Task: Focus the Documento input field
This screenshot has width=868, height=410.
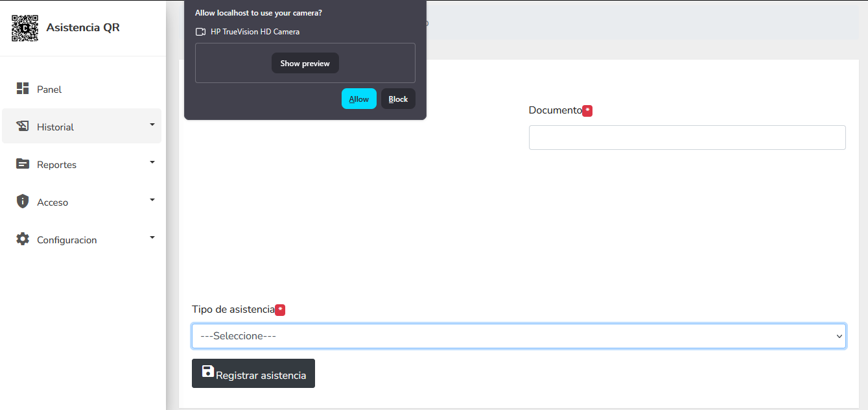Action: [x=687, y=138]
